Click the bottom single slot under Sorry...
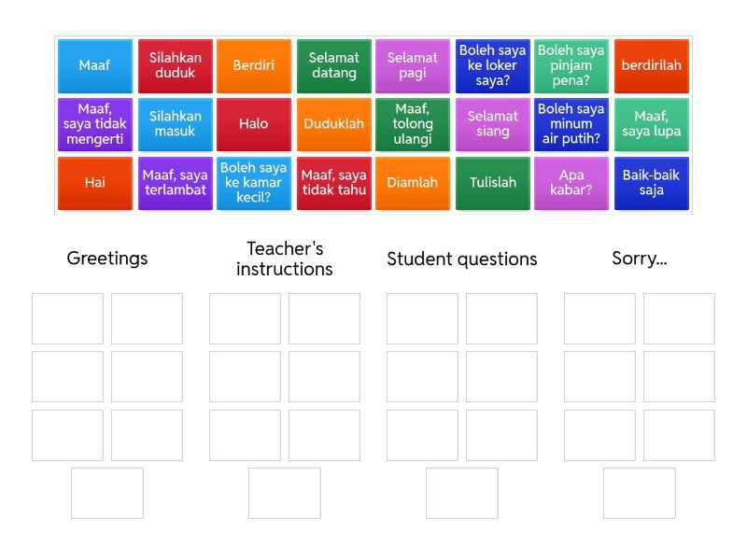The image size is (747, 560). tap(639, 493)
